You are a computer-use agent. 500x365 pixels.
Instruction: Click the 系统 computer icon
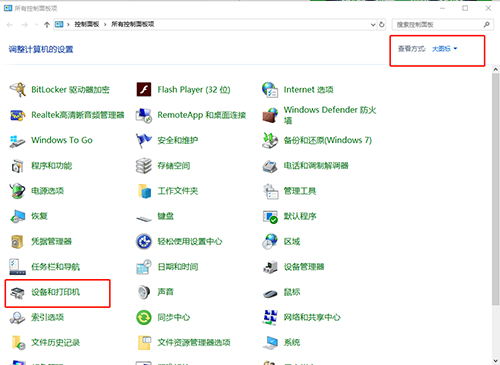[270, 343]
